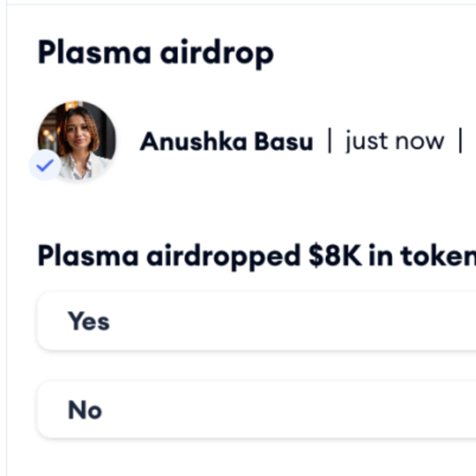476x476 pixels.
Task: Click the divider after "just now"
Action: pos(461,141)
